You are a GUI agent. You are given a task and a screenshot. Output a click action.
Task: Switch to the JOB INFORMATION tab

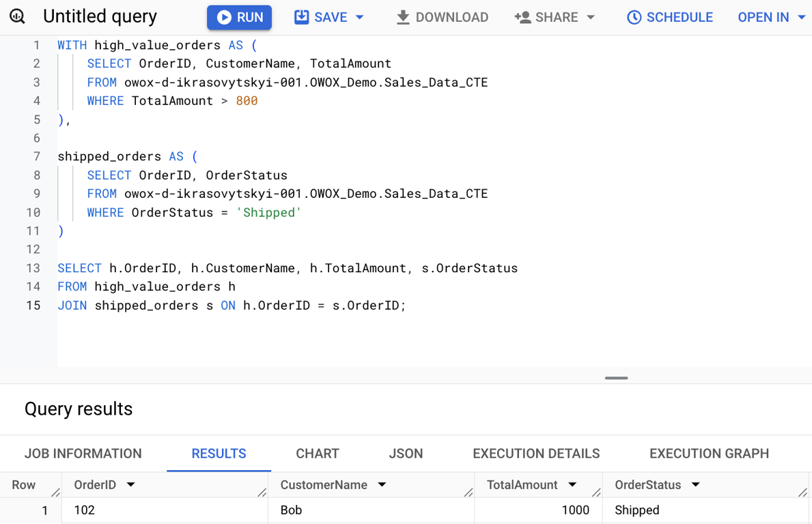pos(83,454)
